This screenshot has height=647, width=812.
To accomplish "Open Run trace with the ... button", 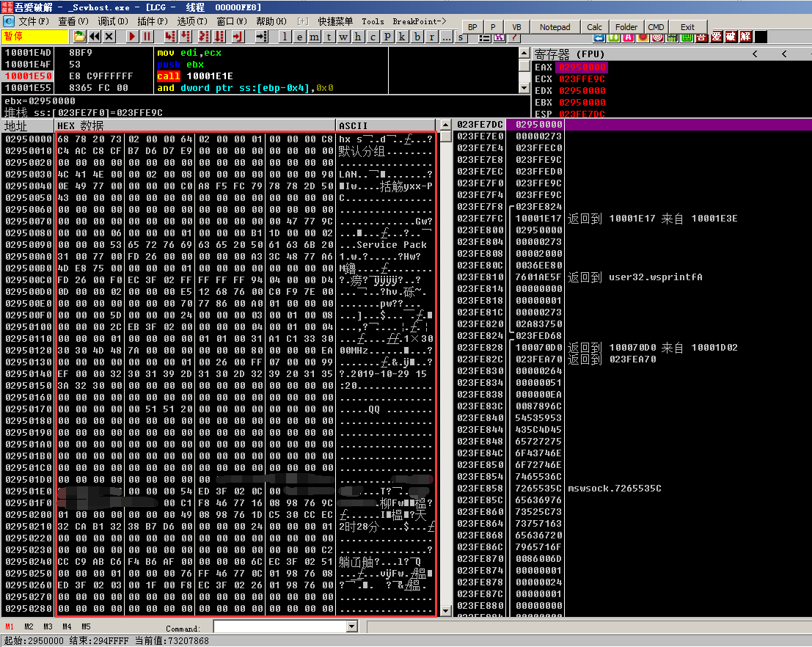I will (x=447, y=36).
